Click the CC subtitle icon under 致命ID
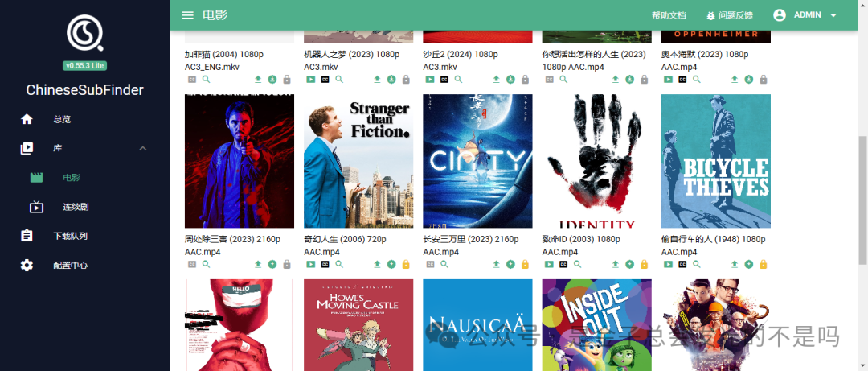This screenshot has width=868, height=371. (x=563, y=264)
